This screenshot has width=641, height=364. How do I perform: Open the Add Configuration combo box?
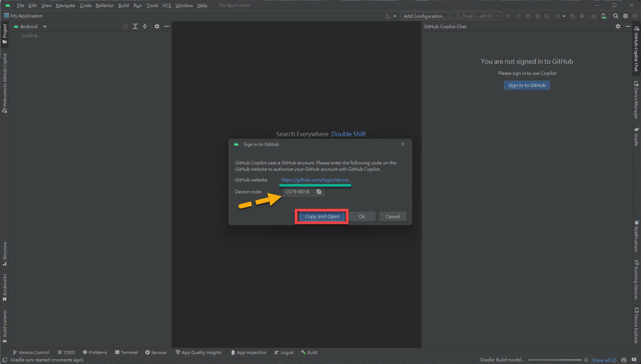click(424, 16)
